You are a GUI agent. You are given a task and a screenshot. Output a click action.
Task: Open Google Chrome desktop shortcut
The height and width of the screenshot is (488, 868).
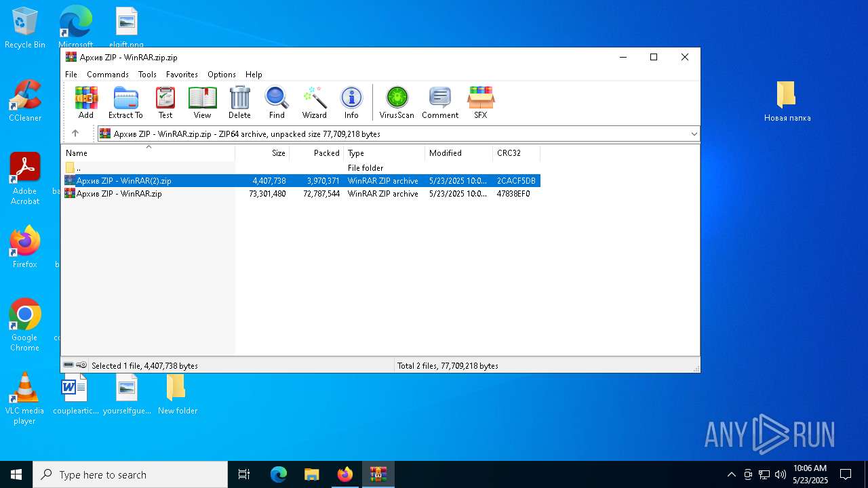25,325
